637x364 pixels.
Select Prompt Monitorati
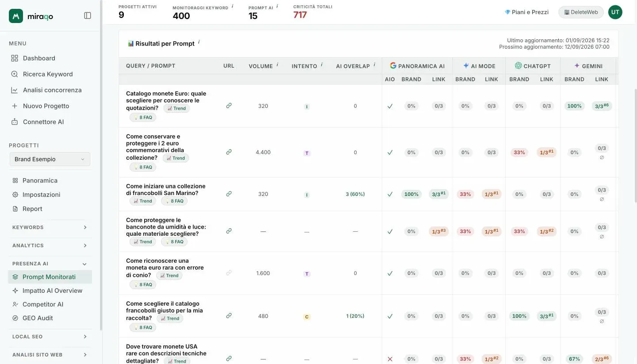click(50, 277)
